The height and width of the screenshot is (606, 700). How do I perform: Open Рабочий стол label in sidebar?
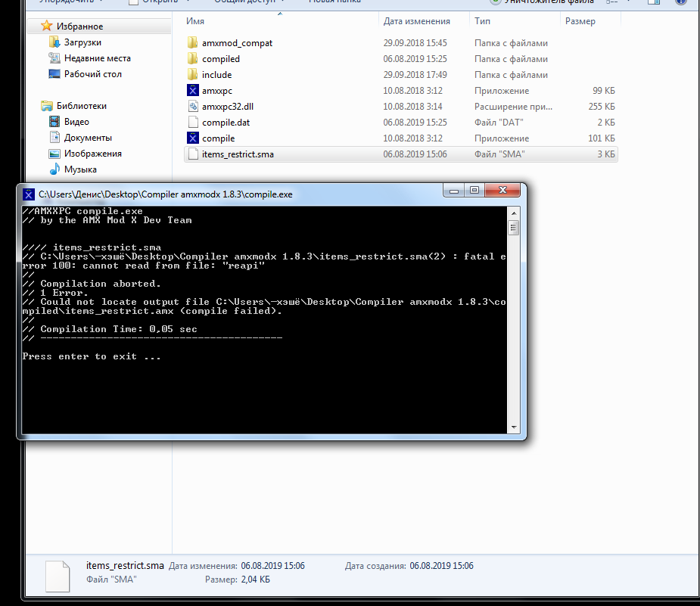pyautogui.click(x=93, y=74)
